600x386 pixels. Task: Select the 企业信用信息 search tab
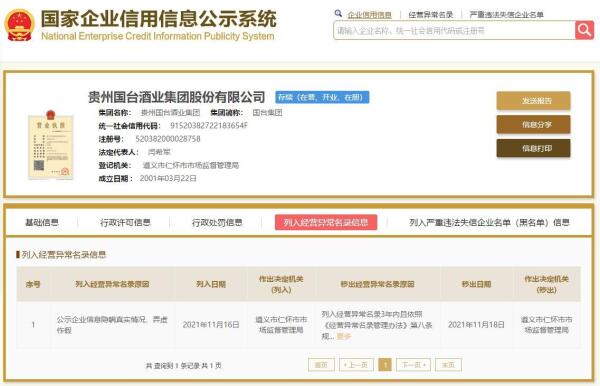(369, 15)
